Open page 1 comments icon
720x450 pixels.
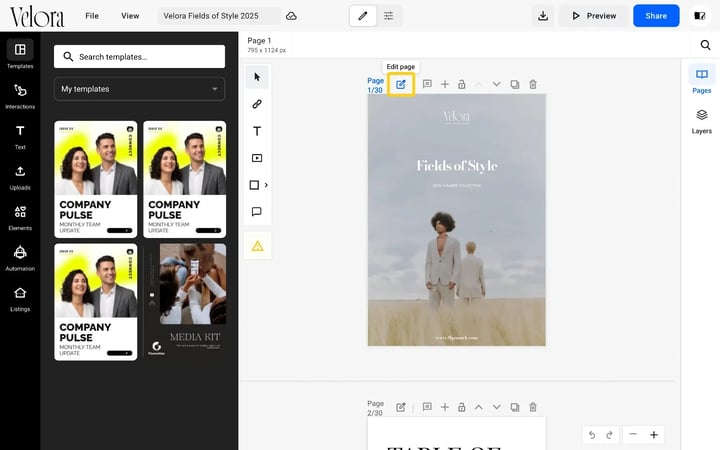point(427,84)
